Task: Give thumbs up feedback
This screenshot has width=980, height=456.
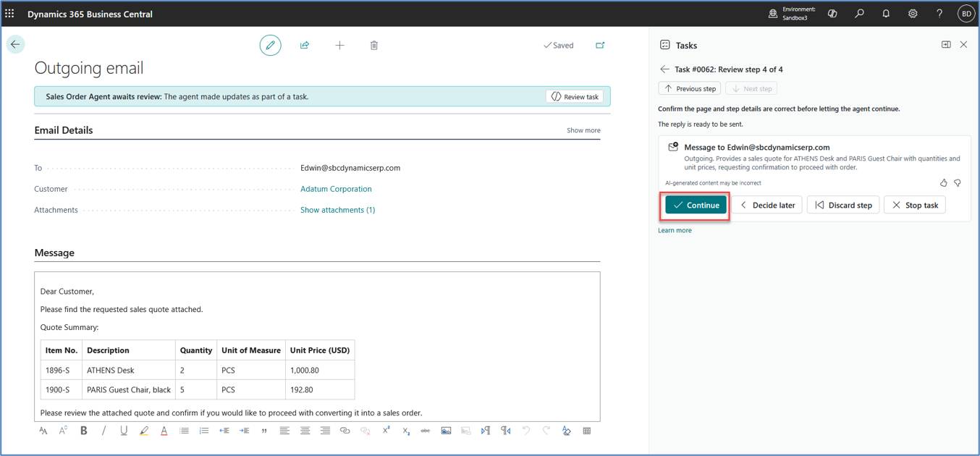Action: coord(943,183)
